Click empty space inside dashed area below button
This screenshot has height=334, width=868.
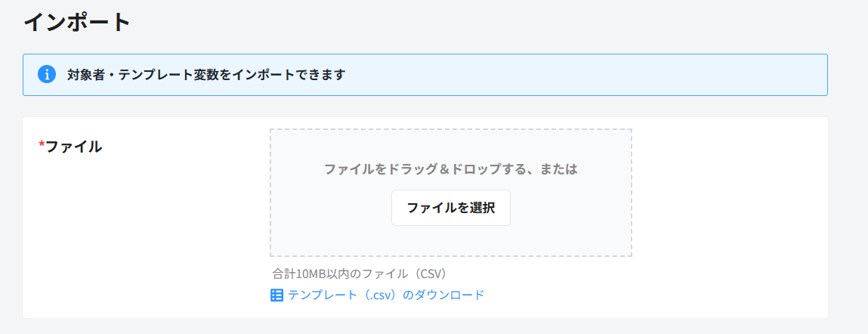pos(450,240)
